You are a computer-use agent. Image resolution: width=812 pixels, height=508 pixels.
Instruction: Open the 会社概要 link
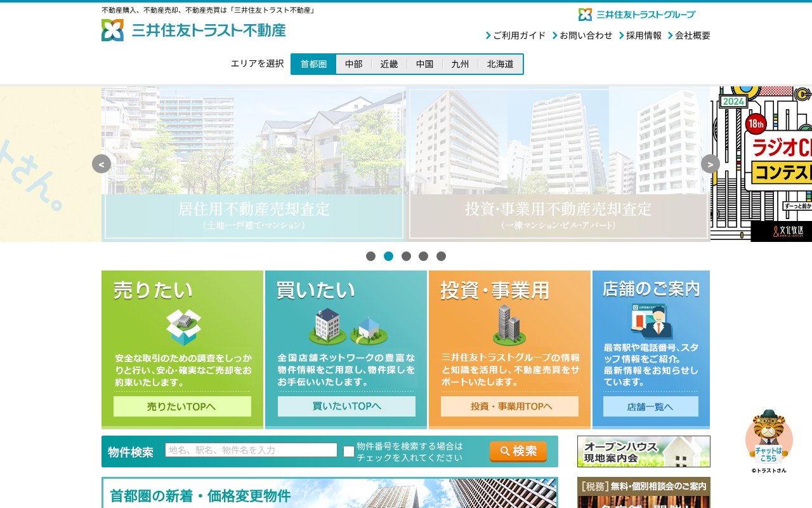[691, 36]
